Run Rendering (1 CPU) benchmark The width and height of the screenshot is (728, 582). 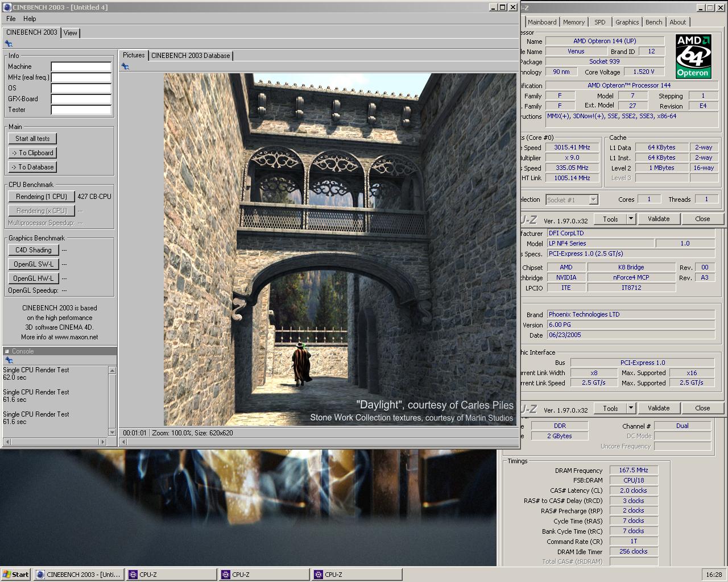pyautogui.click(x=42, y=197)
